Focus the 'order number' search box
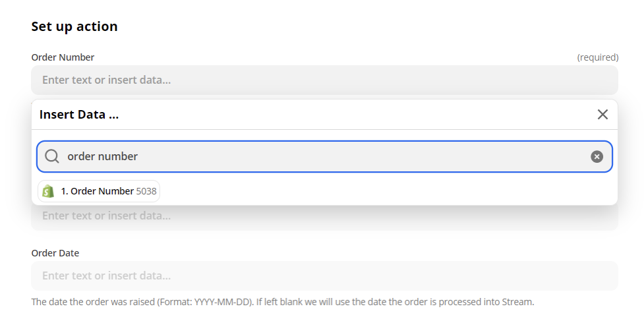The image size is (644, 321). tap(330, 157)
